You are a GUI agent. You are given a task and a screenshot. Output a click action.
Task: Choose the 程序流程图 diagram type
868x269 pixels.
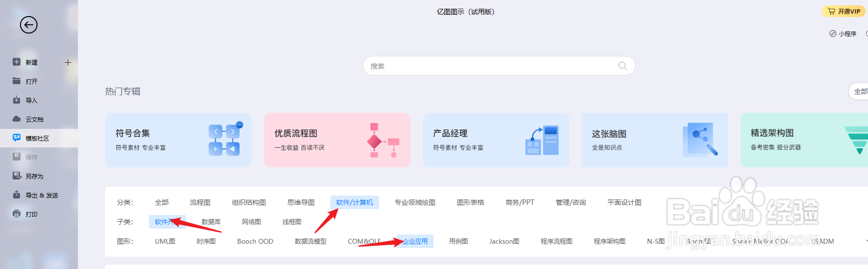click(556, 241)
